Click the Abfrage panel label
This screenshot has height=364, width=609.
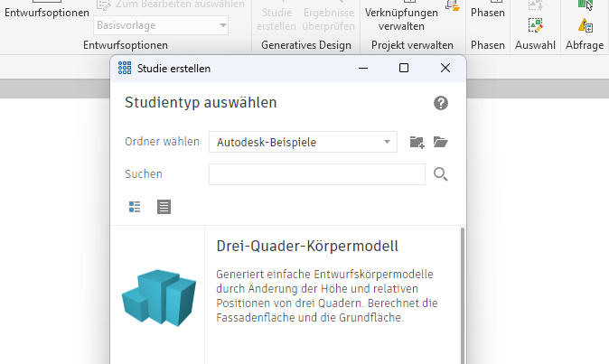click(585, 45)
